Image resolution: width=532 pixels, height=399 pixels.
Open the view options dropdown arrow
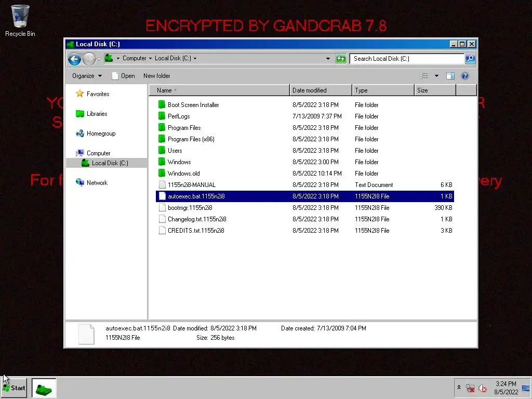(436, 76)
